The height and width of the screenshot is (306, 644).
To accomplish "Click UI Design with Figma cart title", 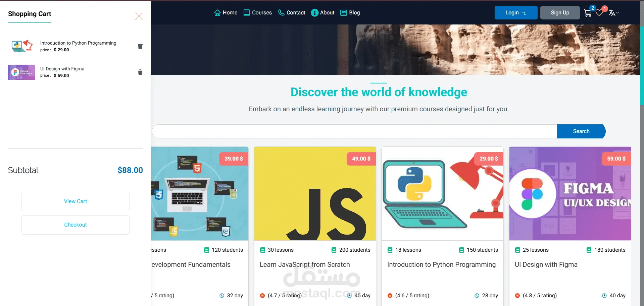I will [x=62, y=69].
